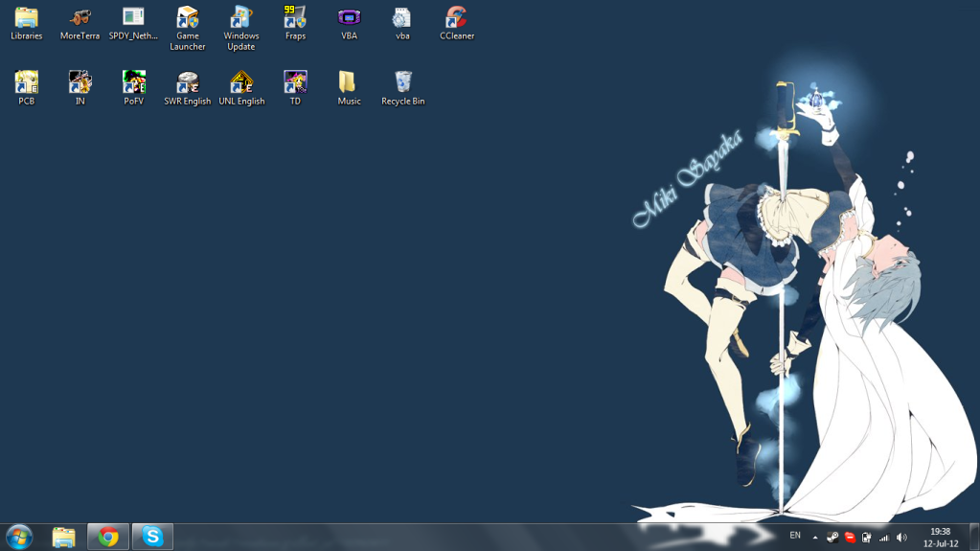Open Skype from the taskbar
This screenshot has height=551, width=980.
coord(152,537)
